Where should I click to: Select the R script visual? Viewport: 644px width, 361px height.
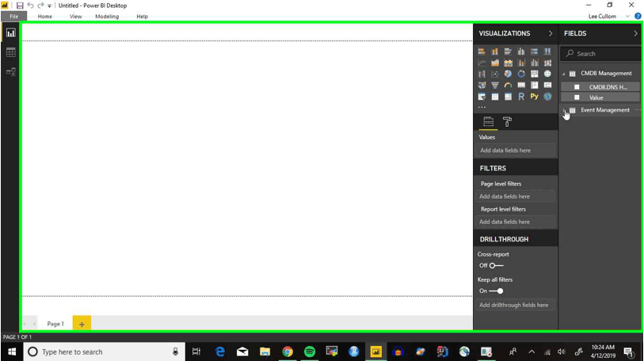point(521,97)
